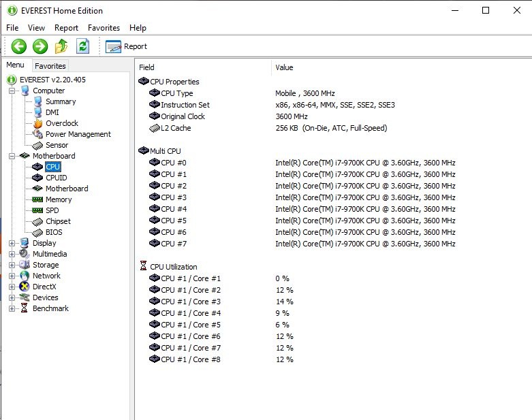Click the L2 Cache chip icon
Screen dimensions: 532x420
click(155, 128)
